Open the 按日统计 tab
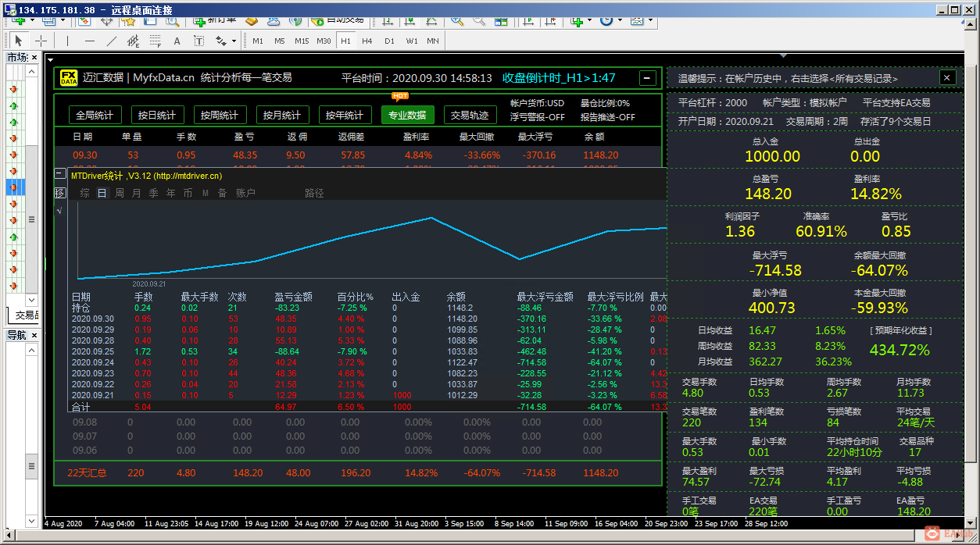Screen dimensions: 980x545 click(158, 115)
